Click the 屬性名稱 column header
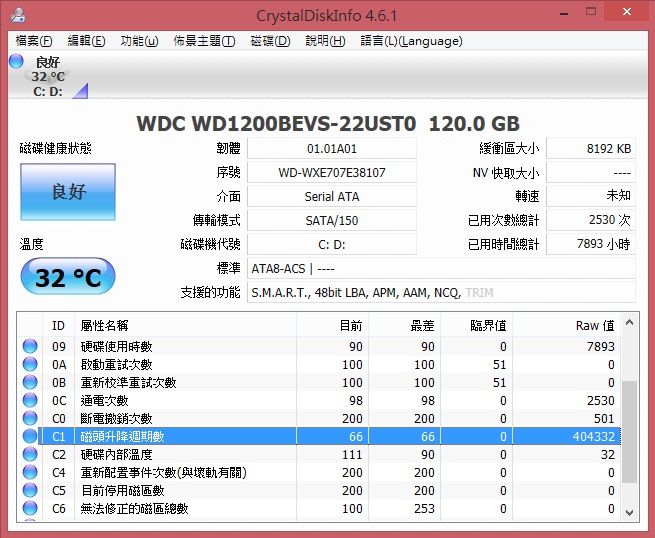This screenshot has width=655, height=538. click(x=185, y=325)
